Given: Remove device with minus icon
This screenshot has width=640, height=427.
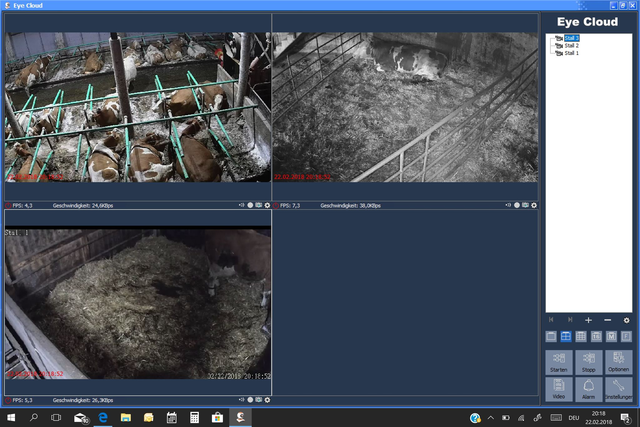Looking at the screenshot, I should click(607, 320).
